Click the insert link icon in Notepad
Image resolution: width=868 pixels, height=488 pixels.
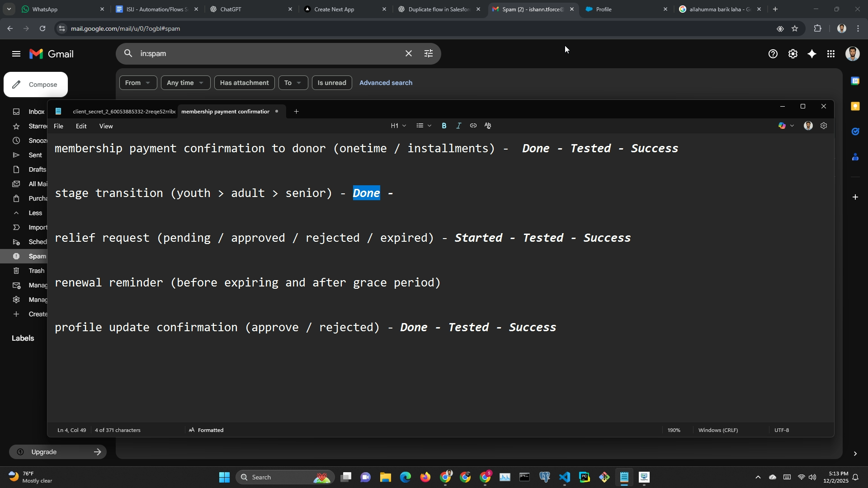(473, 126)
